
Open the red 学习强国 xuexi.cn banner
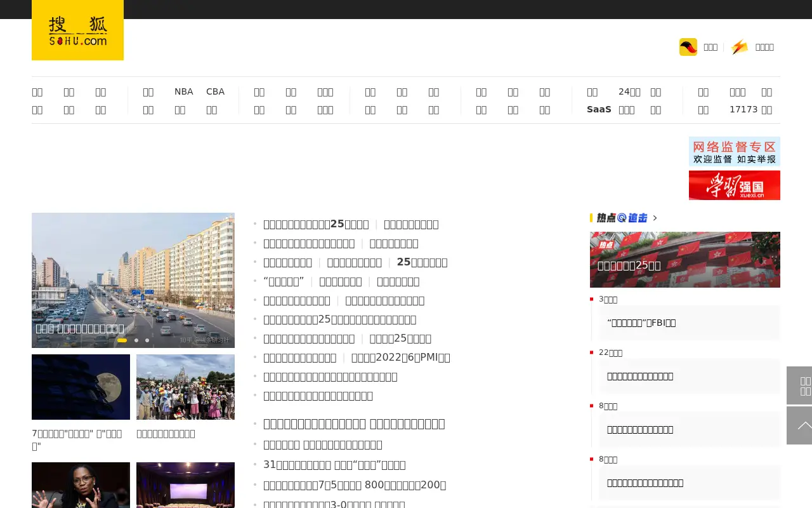[735, 185]
